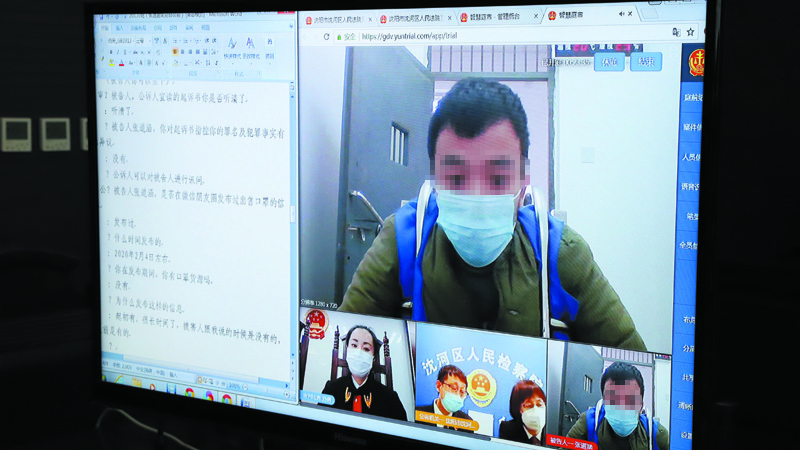Switch to the Word taskbar icon
The width and height of the screenshot is (800, 450).
point(246,403)
